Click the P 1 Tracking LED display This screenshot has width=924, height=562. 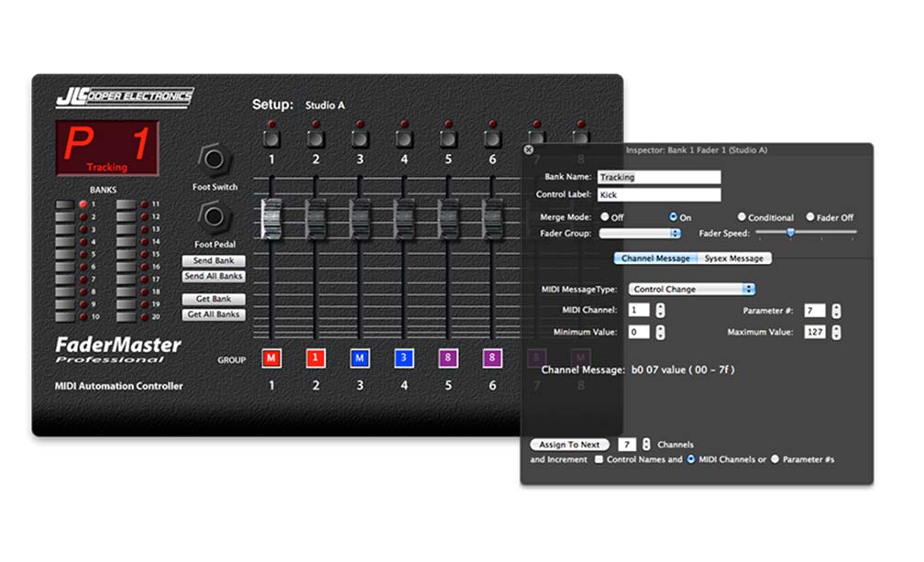107,148
